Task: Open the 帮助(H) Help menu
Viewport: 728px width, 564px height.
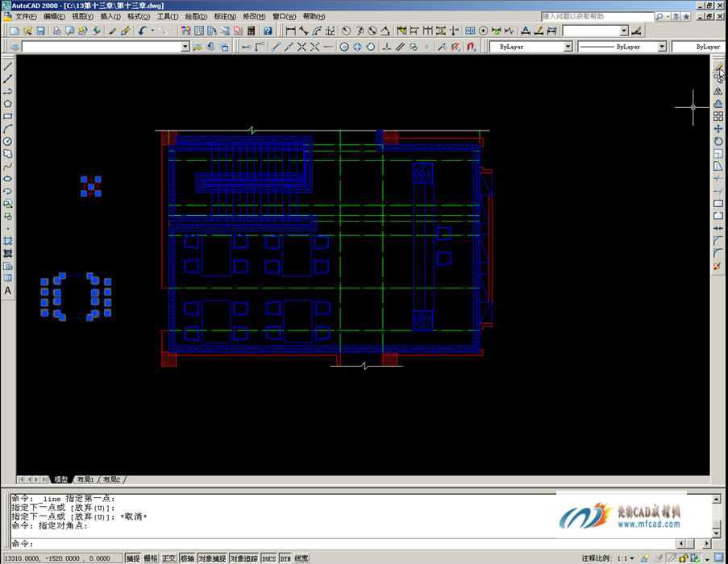Action: pos(314,17)
